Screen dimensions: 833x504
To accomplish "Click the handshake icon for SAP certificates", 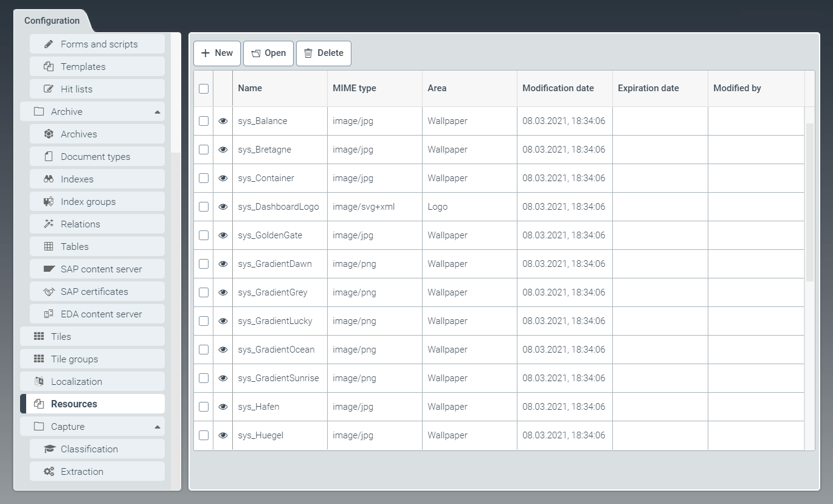I will tap(49, 292).
